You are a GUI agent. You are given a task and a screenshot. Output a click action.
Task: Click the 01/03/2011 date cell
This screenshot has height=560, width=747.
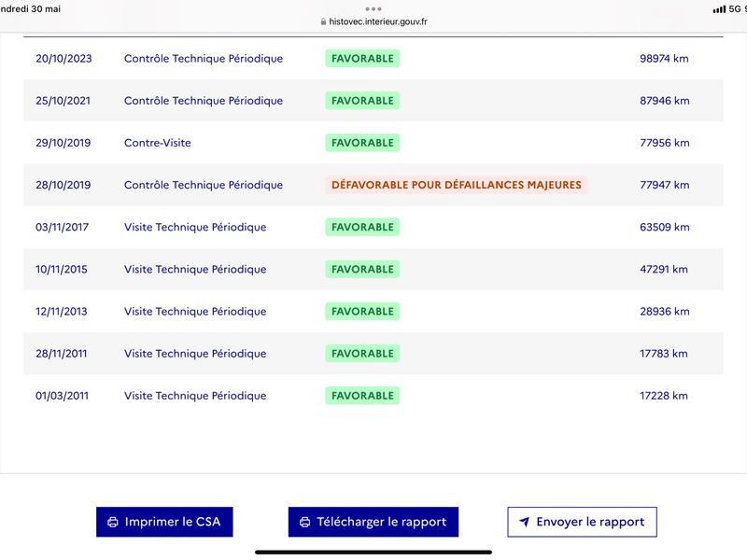62,396
